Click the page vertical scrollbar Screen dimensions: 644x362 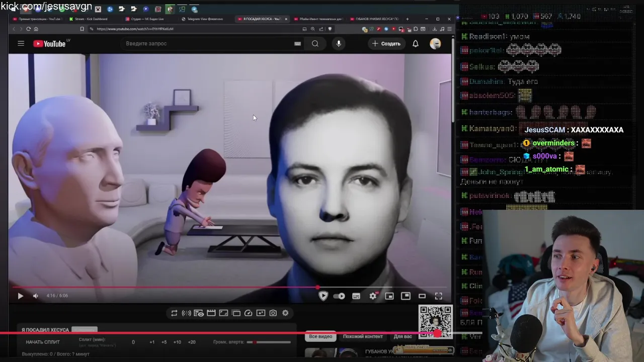[x=452, y=80]
